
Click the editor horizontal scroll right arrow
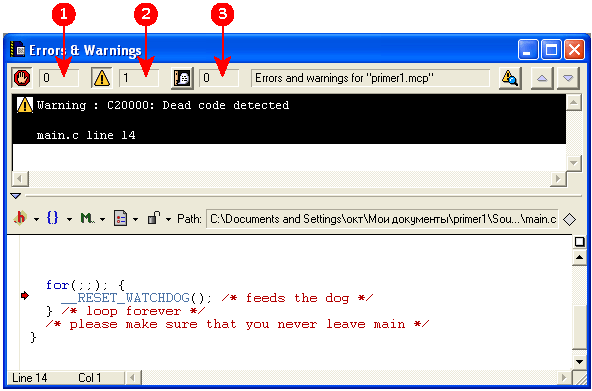click(564, 377)
